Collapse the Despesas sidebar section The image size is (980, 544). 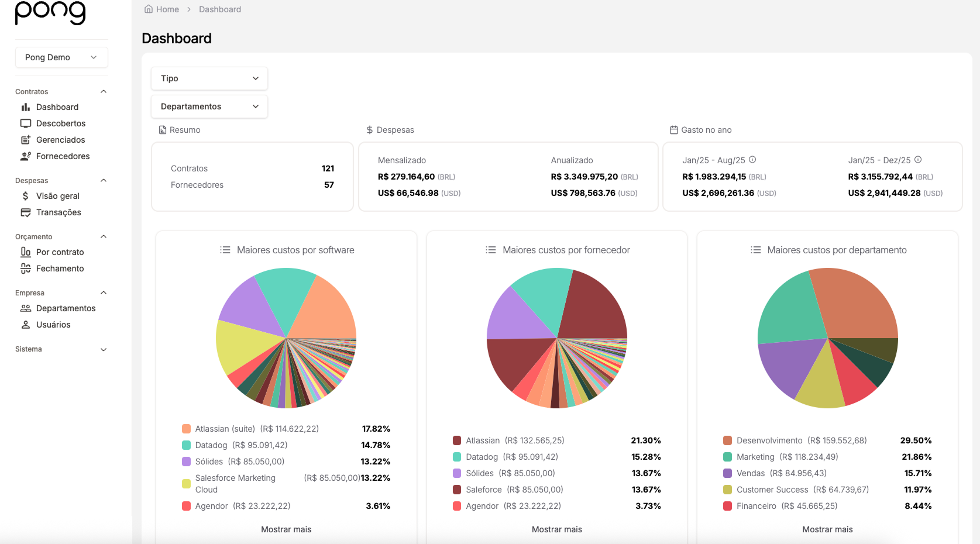pyautogui.click(x=104, y=181)
